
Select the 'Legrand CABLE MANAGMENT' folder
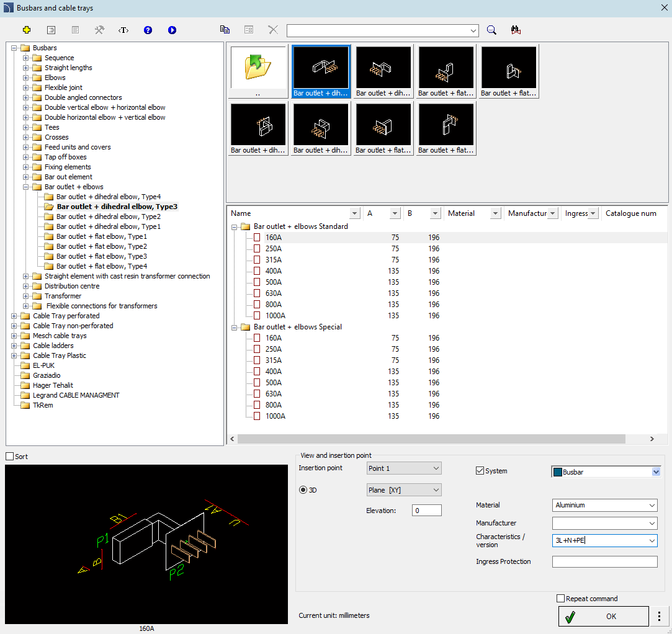[x=76, y=395]
